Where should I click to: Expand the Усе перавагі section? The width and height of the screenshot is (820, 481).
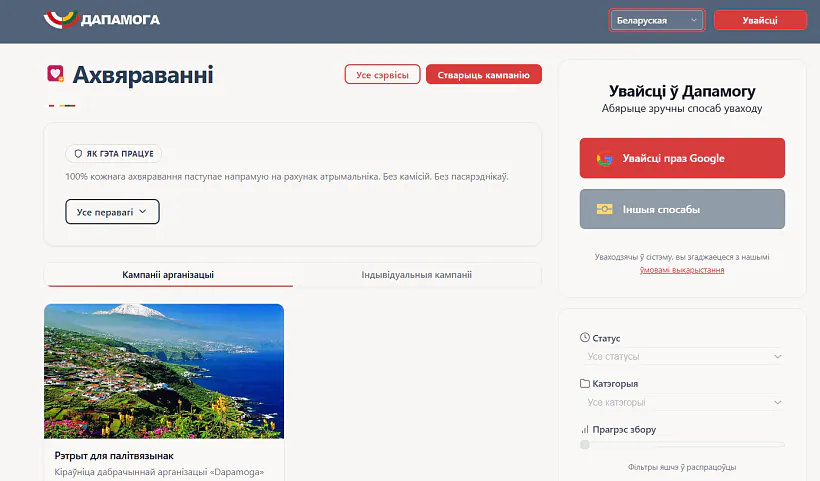[112, 212]
